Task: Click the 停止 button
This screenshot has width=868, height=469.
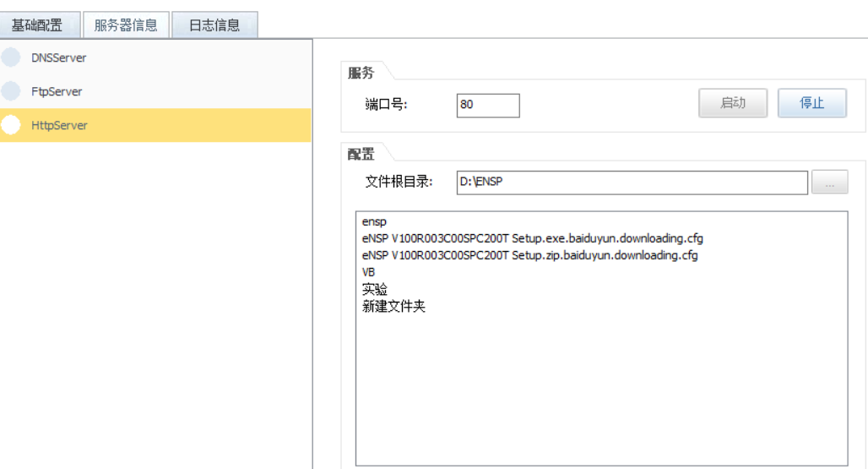Action: point(812,103)
